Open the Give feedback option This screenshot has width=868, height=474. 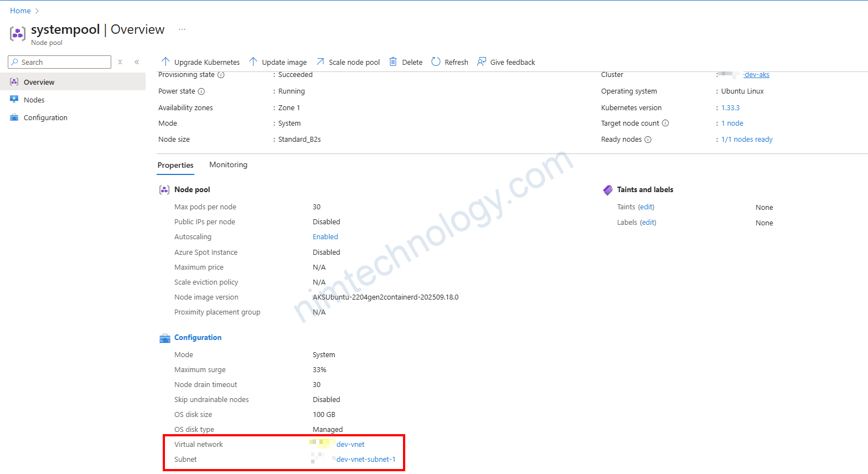pos(506,62)
